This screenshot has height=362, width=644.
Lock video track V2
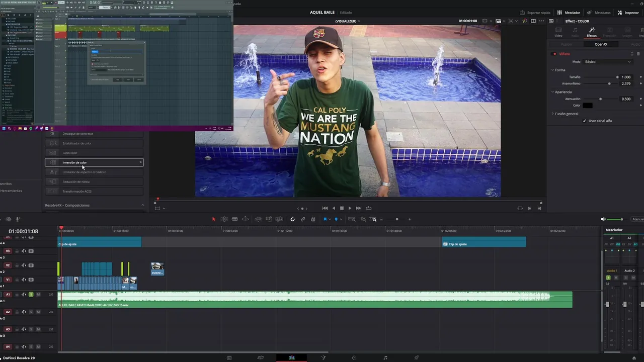[17, 265]
